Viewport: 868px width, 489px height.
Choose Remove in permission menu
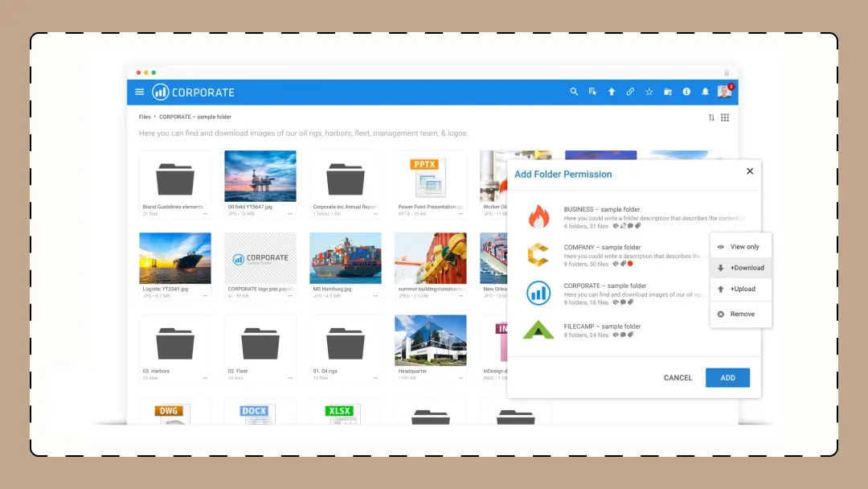click(741, 314)
